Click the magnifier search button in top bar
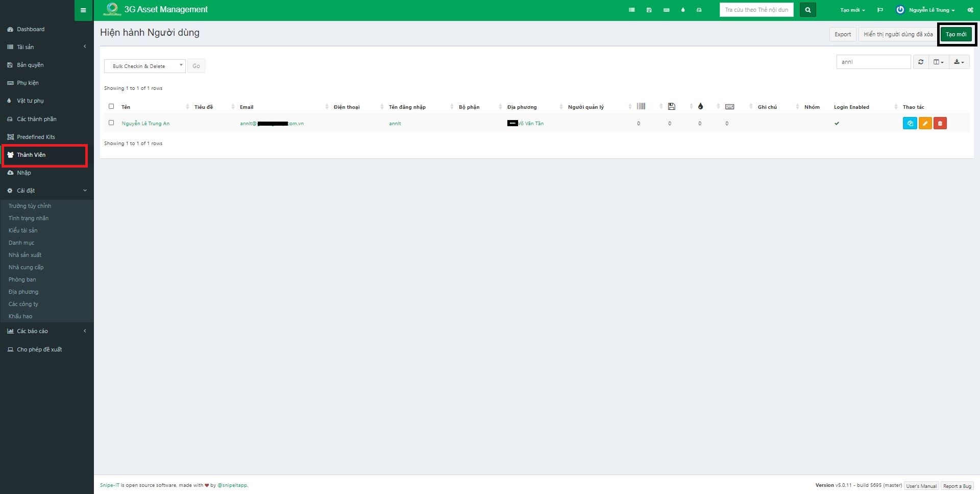 (x=807, y=10)
